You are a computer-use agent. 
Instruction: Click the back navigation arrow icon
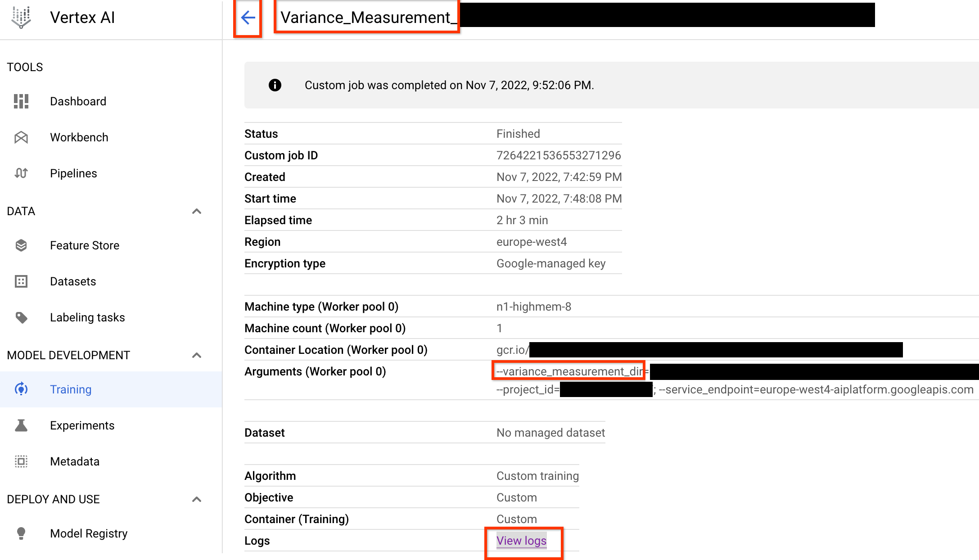click(x=249, y=18)
